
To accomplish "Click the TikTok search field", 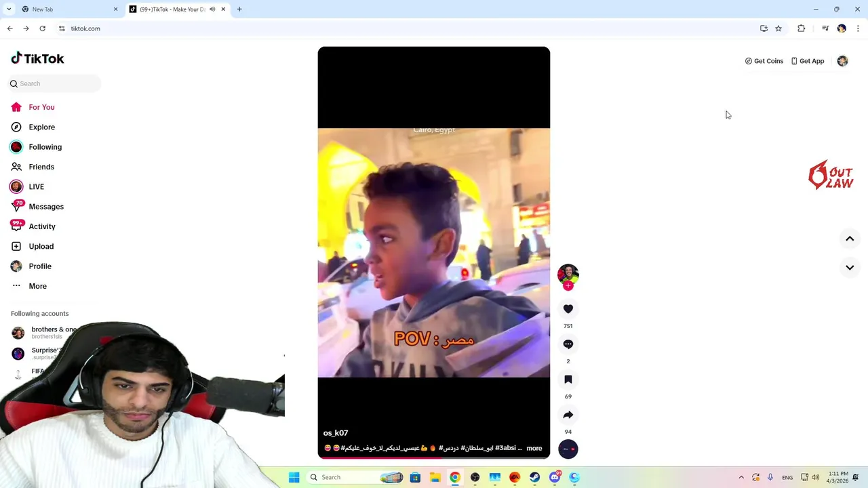I will coord(54,83).
